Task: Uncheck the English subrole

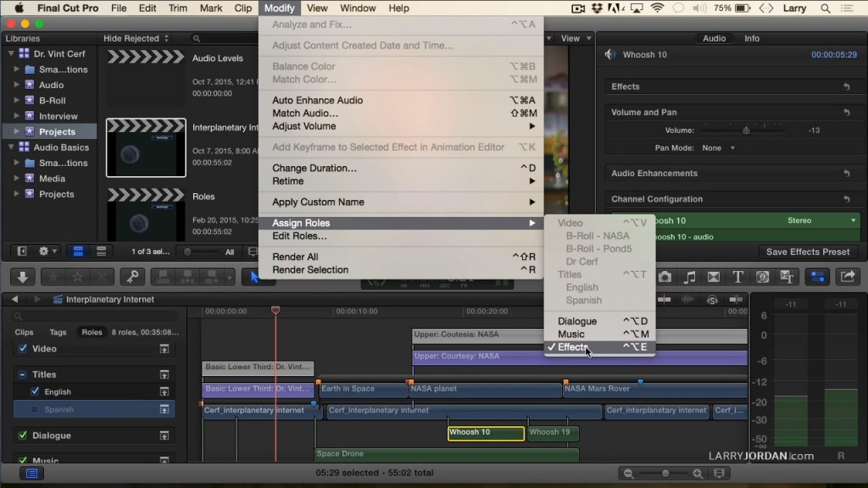Action: click(35, 391)
